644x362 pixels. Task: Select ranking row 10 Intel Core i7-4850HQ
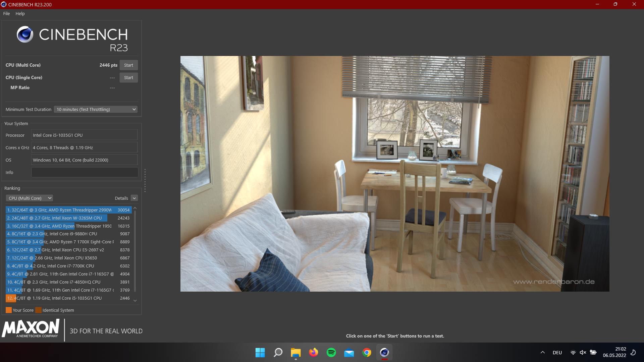pyautogui.click(x=68, y=282)
